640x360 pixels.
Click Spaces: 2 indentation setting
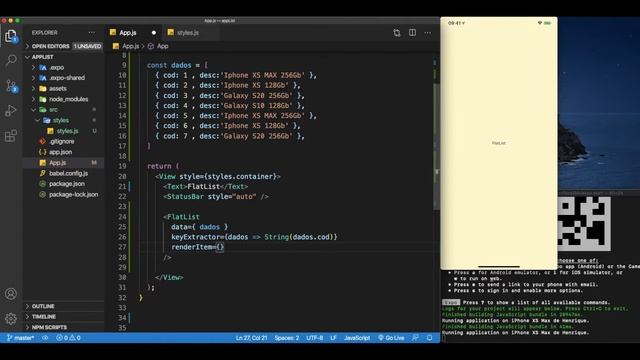click(x=287, y=338)
